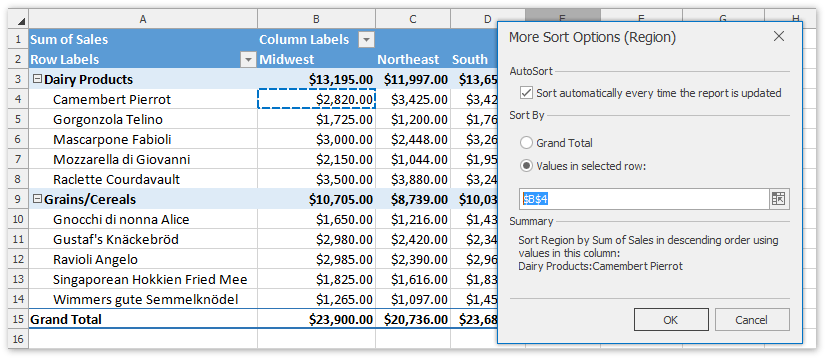Collapse the Grains/Cereals group
The width and height of the screenshot is (828, 361).
tap(37, 200)
